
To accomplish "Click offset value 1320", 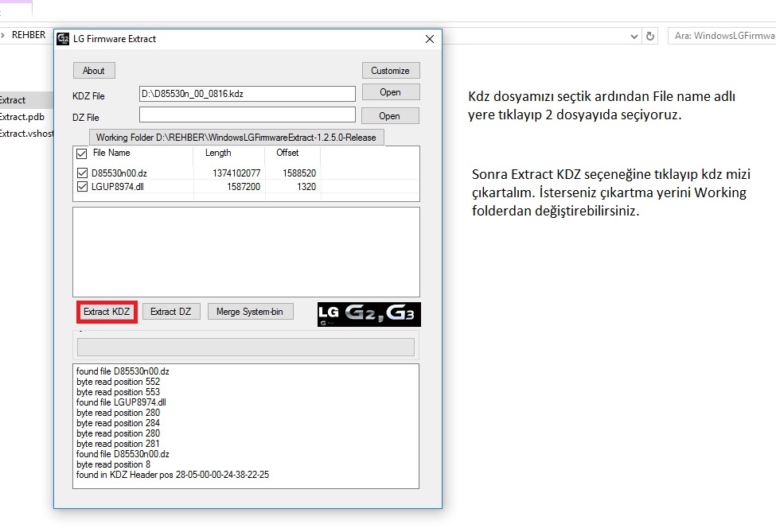I will (x=306, y=187).
